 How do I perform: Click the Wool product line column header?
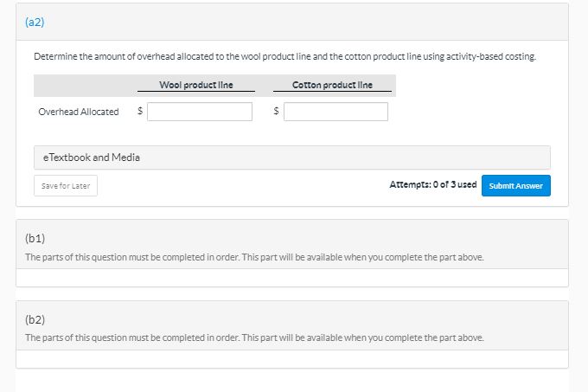coord(195,85)
